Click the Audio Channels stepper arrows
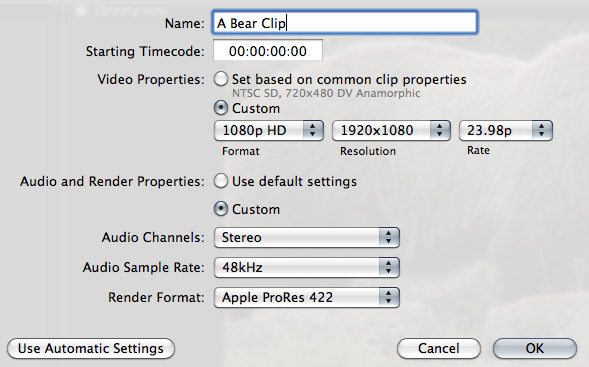The width and height of the screenshot is (589, 367). [388, 237]
